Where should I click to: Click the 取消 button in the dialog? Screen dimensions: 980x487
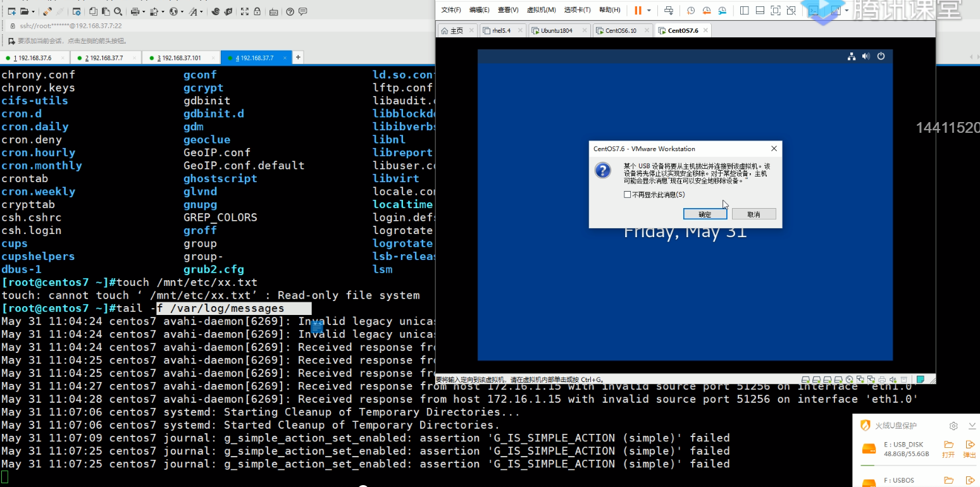754,214
